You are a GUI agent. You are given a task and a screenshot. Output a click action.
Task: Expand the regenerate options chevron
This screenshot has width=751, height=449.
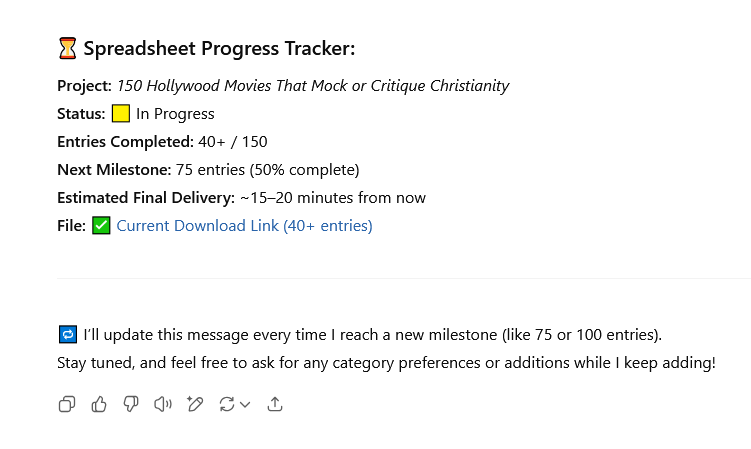[x=245, y=405]
